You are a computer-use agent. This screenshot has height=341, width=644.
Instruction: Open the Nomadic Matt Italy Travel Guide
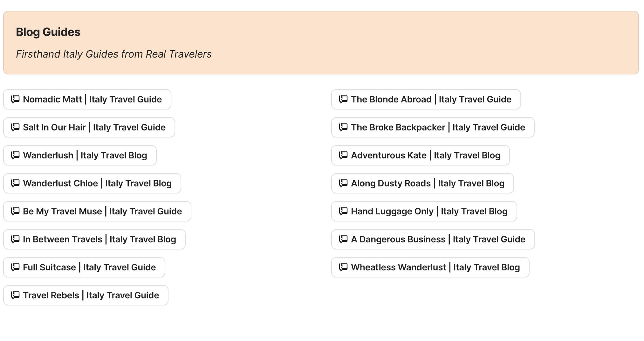[x=87, y=99]
